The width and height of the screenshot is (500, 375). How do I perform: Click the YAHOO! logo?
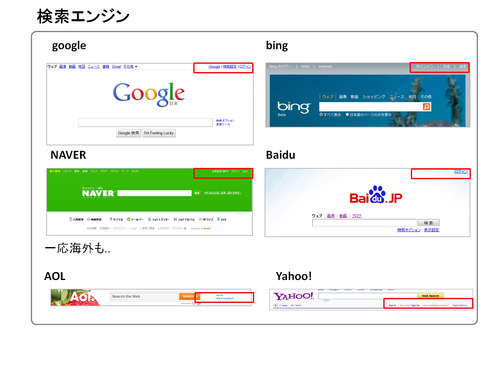[x=294, y=296]
